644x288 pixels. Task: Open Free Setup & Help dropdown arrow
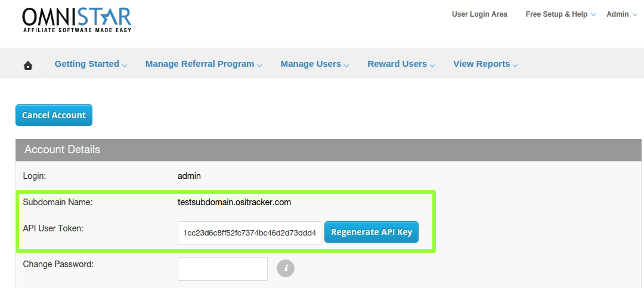pyautogui.click(x=593, y=15)
